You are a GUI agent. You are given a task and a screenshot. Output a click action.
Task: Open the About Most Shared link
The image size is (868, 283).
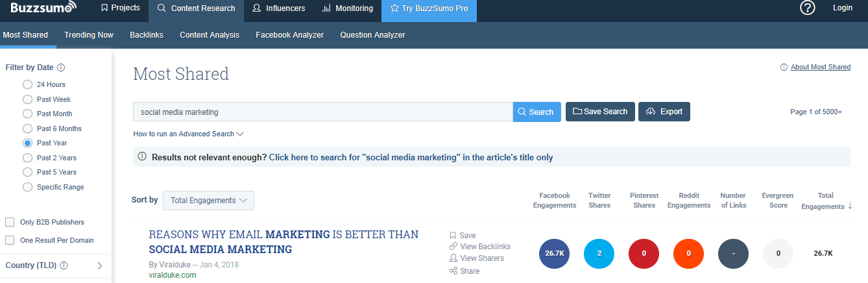click(x=821, y=68)
